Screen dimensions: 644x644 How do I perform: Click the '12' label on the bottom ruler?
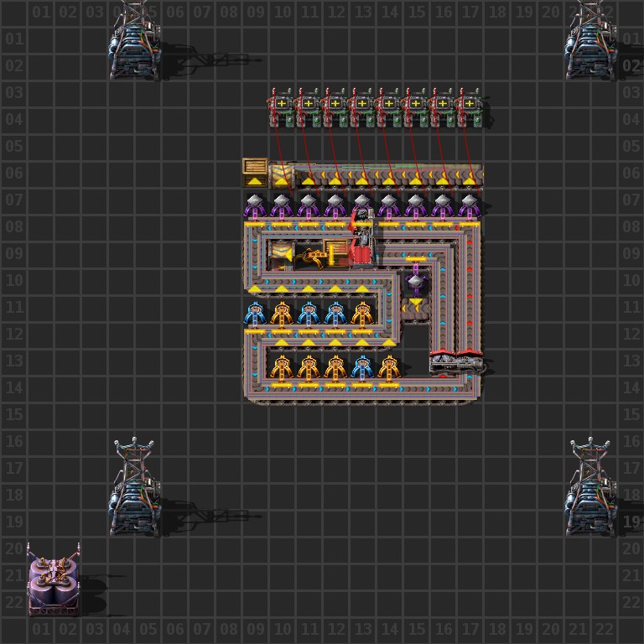click(336, 629)
